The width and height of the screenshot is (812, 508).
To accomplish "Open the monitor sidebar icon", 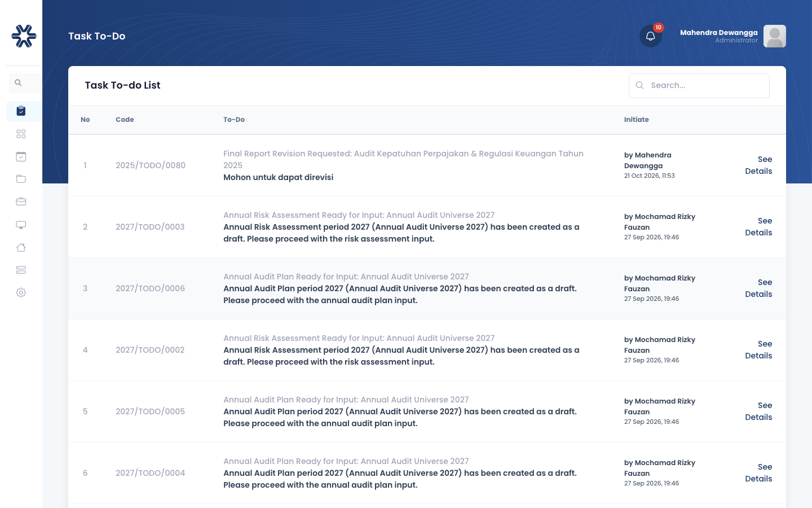I will click(x=21, y=225).
